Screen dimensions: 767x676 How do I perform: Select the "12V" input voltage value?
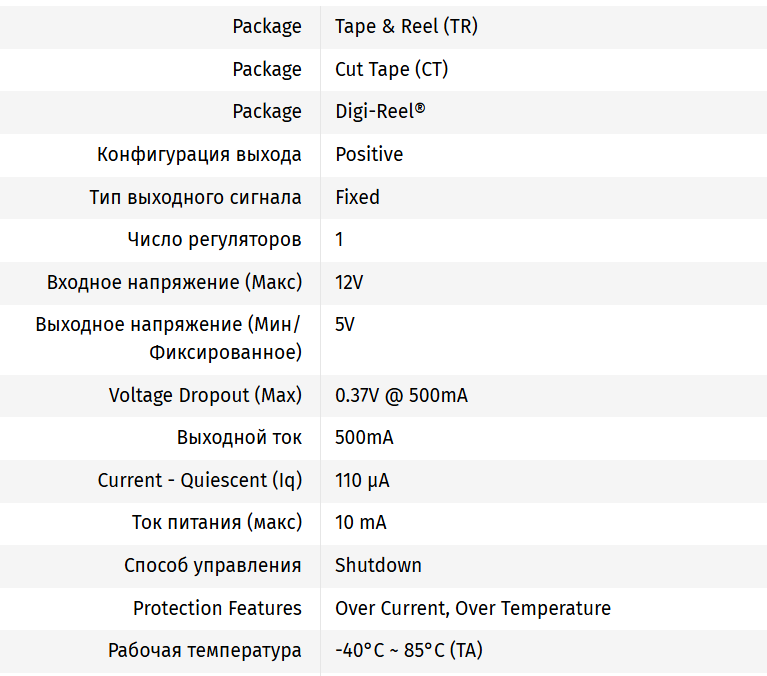click(349, 282)
